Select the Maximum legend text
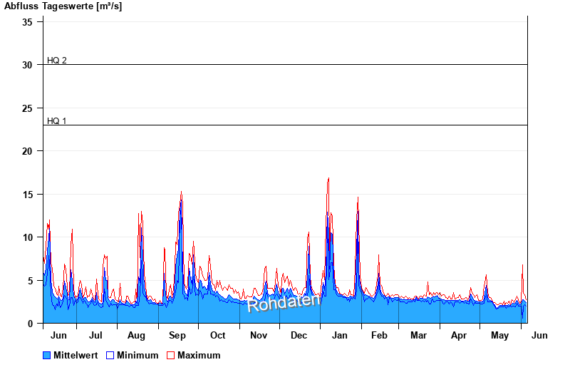This screenshot has width=570, height=392. 199,356
